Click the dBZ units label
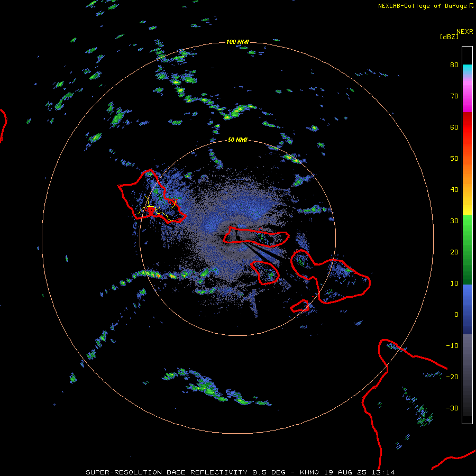 [x=449, y=36]
